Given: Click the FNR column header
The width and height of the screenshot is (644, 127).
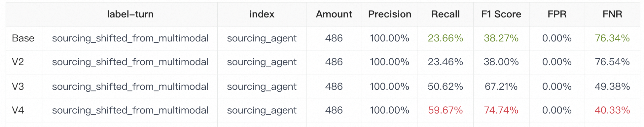Looking at the screenshot, I should (x=612, y=14).
